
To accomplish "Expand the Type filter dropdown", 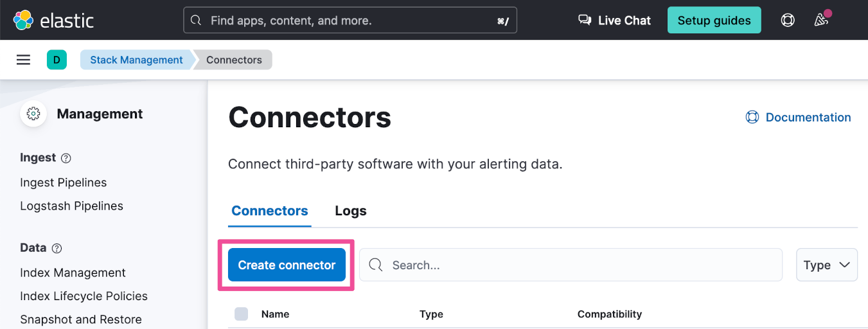I will 826,265.
